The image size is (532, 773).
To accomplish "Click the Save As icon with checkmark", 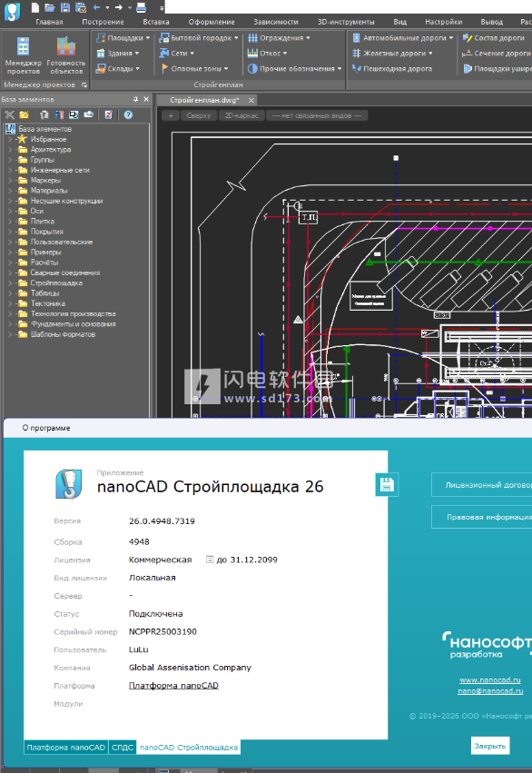I will pyautogui.click(x=81, y=7).
